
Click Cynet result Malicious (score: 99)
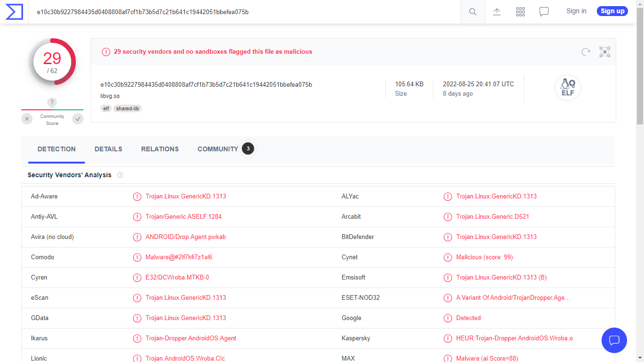coord(485,257)
